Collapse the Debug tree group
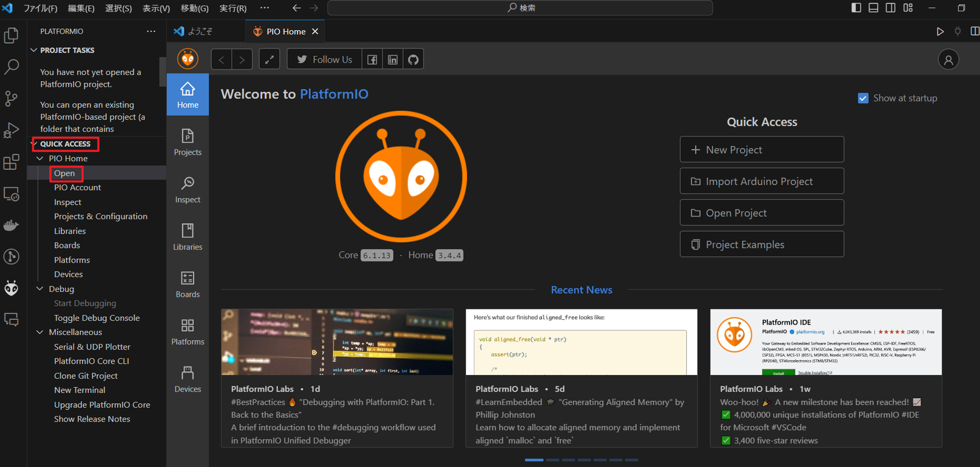 click(x=40, y=289)
